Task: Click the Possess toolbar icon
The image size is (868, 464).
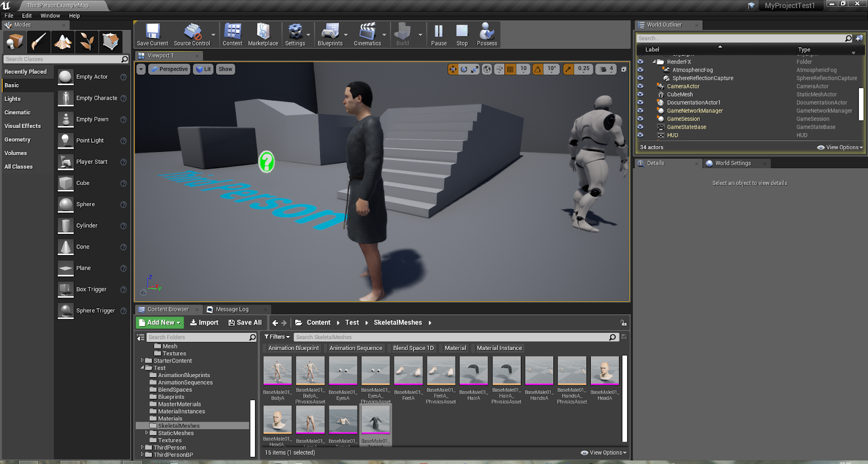Action: 487,35
